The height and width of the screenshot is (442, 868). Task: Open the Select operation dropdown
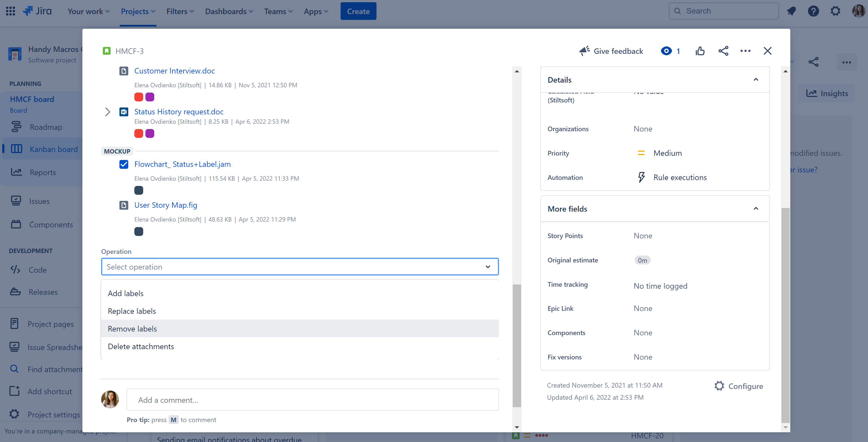tap(299, 267)
